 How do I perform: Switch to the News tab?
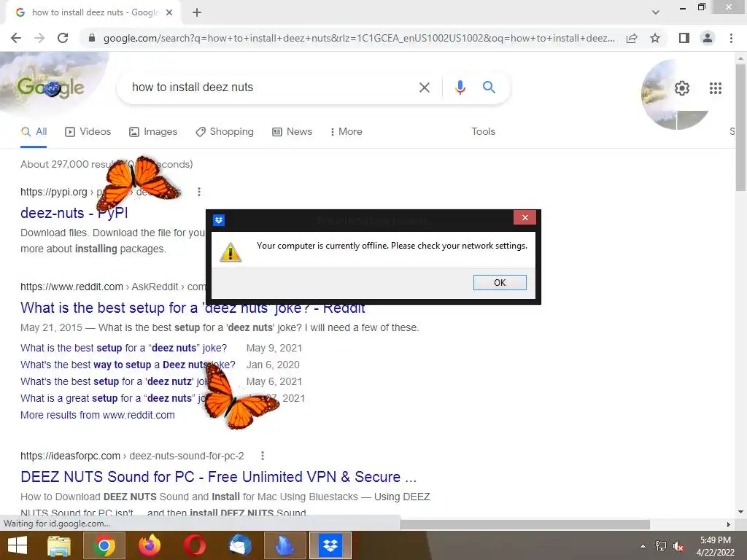(292, 132)
